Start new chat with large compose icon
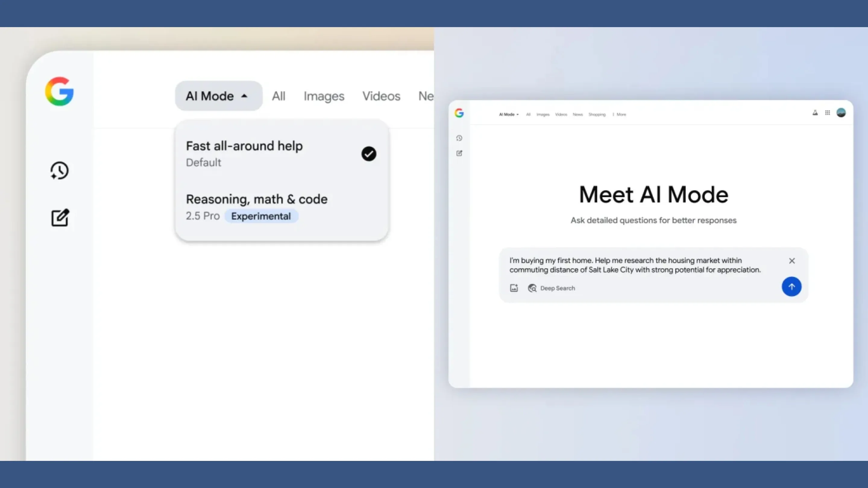This screenshot has width=868, height=488. (x=60, y=217)
